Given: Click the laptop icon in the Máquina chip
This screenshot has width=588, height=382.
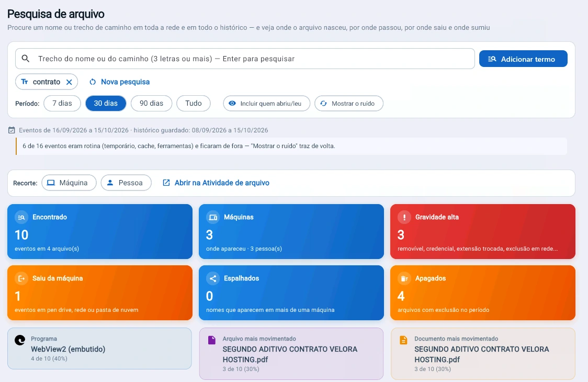Looking at the screenshot, I should [x=51, y=183].
